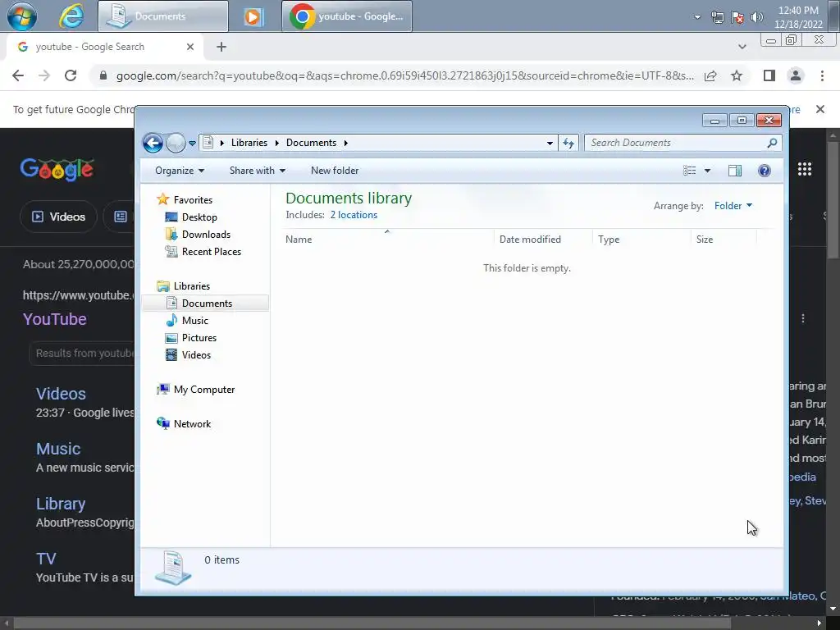This screenshot has width=840, height=630.
Task: Open Explorer Help question icon
Action: pos(765,171)
